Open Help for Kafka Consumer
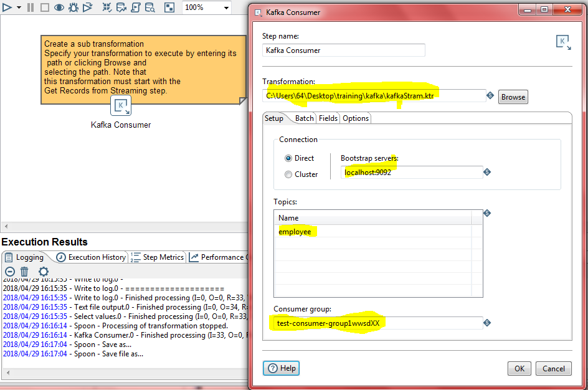The width and height of the screenshot is (588, 390). [282, 368]
